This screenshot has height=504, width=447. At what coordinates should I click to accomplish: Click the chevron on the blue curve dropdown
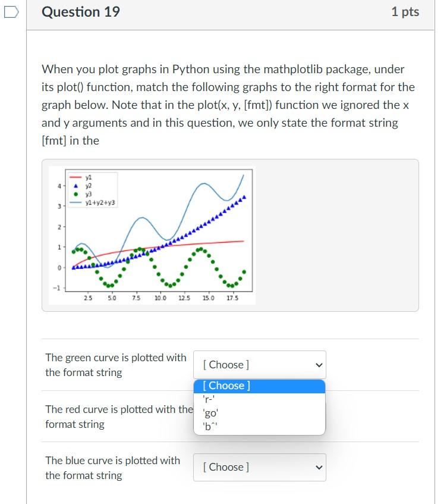pos(319,467)
